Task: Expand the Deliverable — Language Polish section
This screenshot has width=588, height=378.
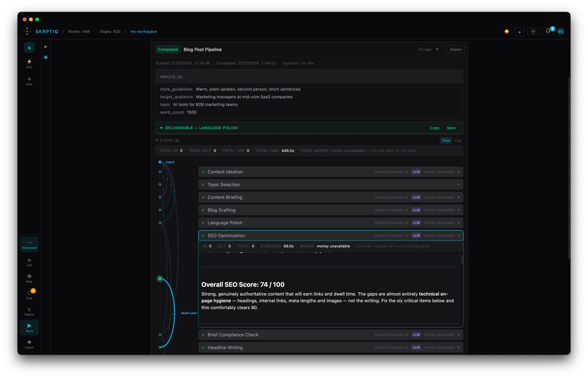Action: point(161,128)
